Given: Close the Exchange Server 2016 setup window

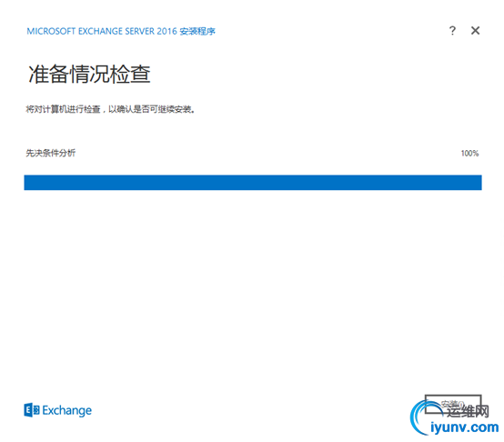Looking at the screenshot, I should click(x=475, y=31).
